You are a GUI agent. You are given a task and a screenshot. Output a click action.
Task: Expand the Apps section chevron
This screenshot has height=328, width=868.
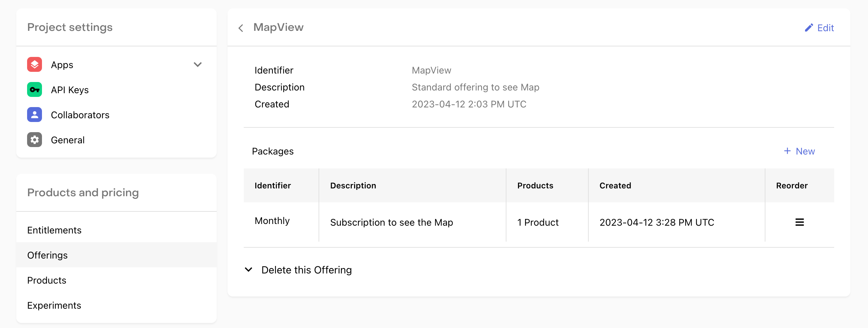click(x=198, y=64)
